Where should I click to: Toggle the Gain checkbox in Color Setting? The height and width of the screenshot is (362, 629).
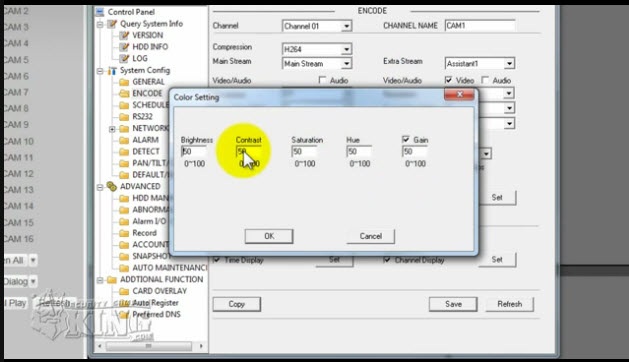point(406,139)
